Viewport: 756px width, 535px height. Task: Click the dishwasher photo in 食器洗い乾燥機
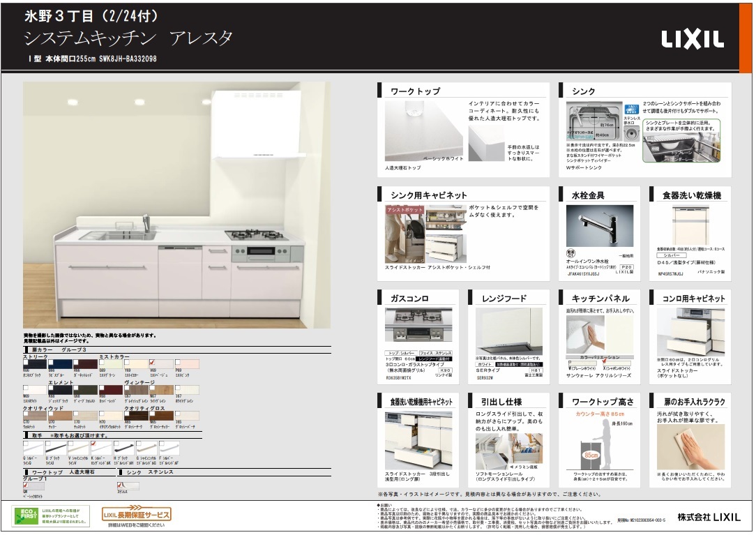pyautogui.click(x=691, y=225)
